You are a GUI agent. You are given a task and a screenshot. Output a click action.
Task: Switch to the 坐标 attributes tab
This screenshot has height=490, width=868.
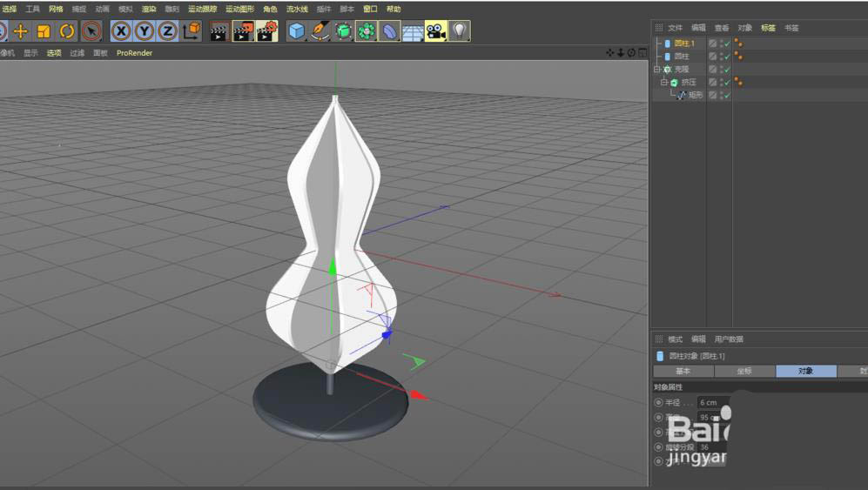click(744, 371)
